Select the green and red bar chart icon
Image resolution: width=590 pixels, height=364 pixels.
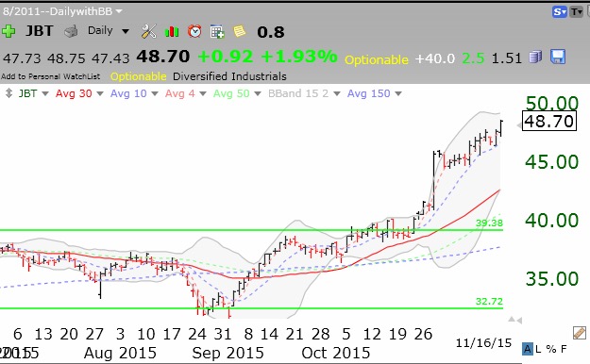tap(172, 31)
